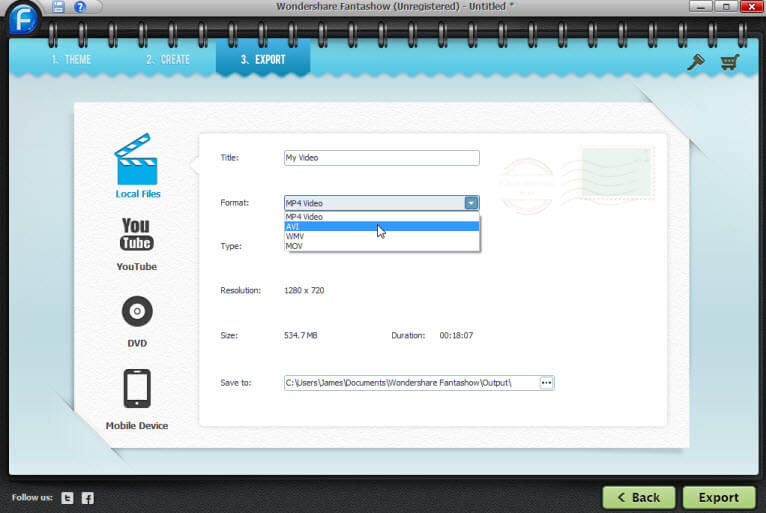766x513 pixels.
Task: Click the 00:18:07 duration value
Action: click(x=456, y=335)
